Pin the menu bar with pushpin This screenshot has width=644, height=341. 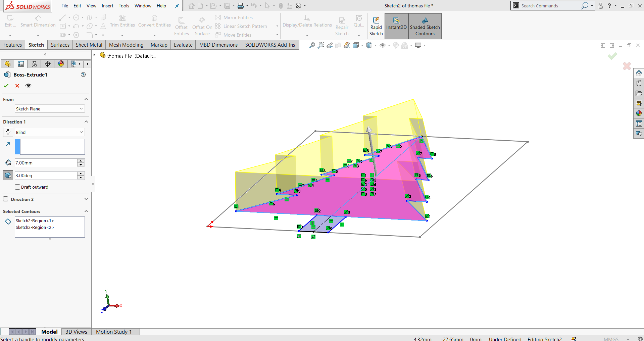coord(177,6)
